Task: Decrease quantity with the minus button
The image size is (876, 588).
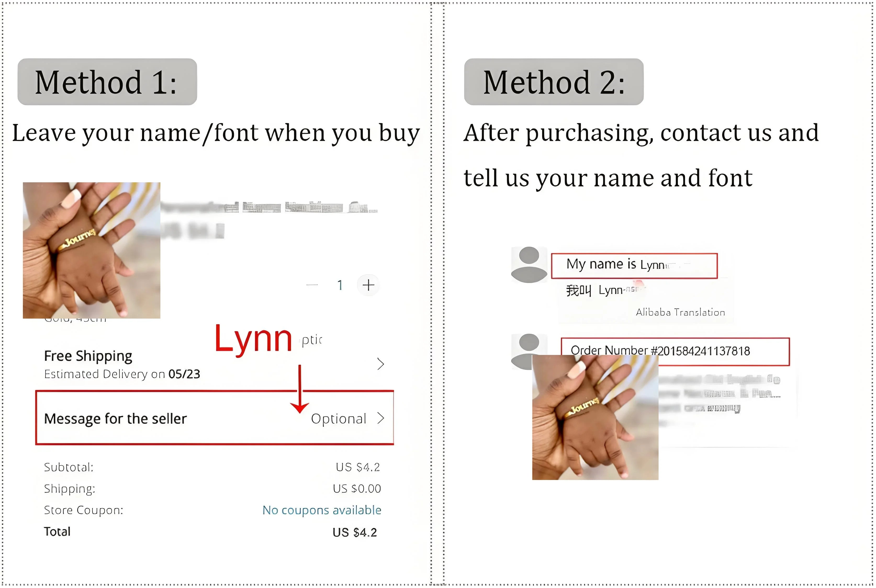Action: tap(312, 285)
